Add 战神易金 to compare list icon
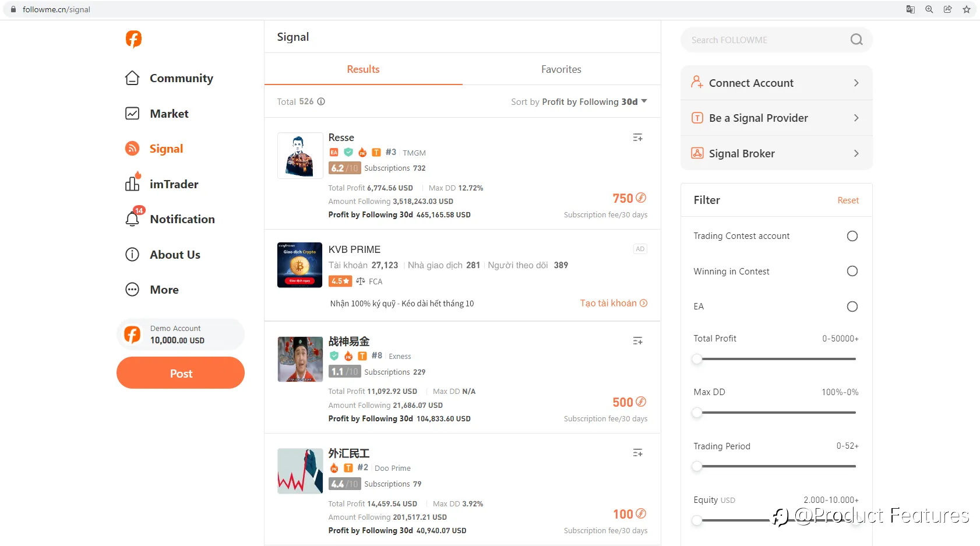 tap(638, 341)
